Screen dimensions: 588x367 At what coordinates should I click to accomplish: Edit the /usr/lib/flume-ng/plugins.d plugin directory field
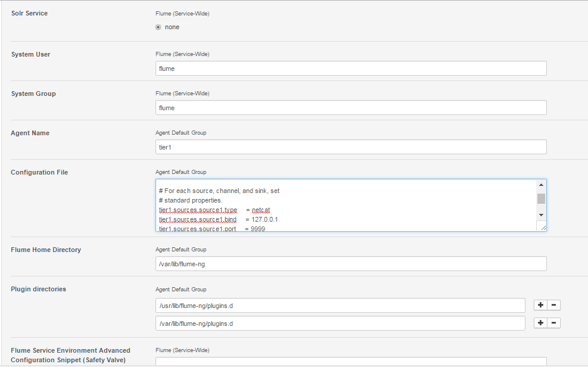(x=340, y=306)
